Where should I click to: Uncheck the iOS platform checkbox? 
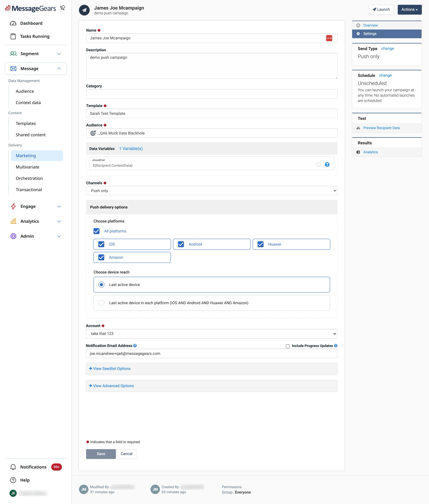pyautogui.click(x=101, y=244)
